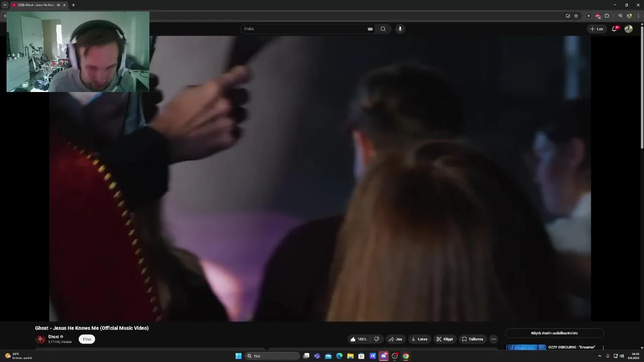Screen dimensions: 644x362
Task: Open the red extension icon in Chrome toolbar
Action: 598,16
